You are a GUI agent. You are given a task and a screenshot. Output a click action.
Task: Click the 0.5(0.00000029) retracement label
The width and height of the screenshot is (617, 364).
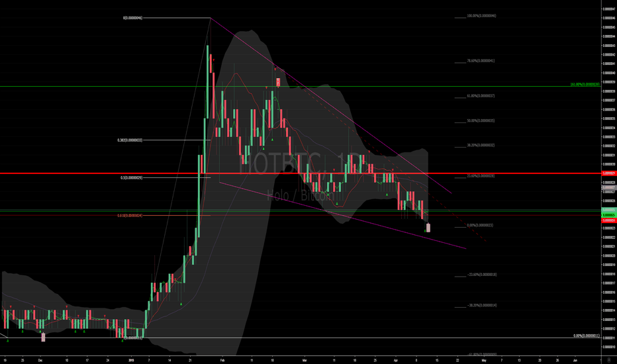point(132,178)
